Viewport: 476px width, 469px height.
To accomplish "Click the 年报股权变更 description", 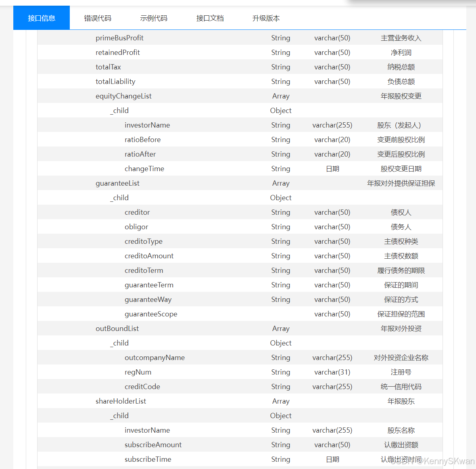I will point(401,96).
